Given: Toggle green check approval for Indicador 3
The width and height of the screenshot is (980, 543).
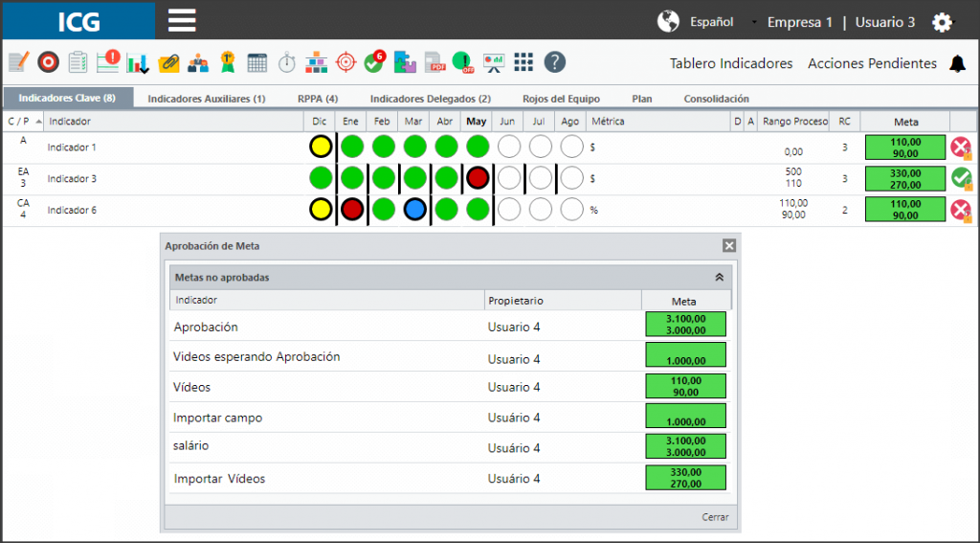Looking at the screenshot, I should [x=961, y=179].
